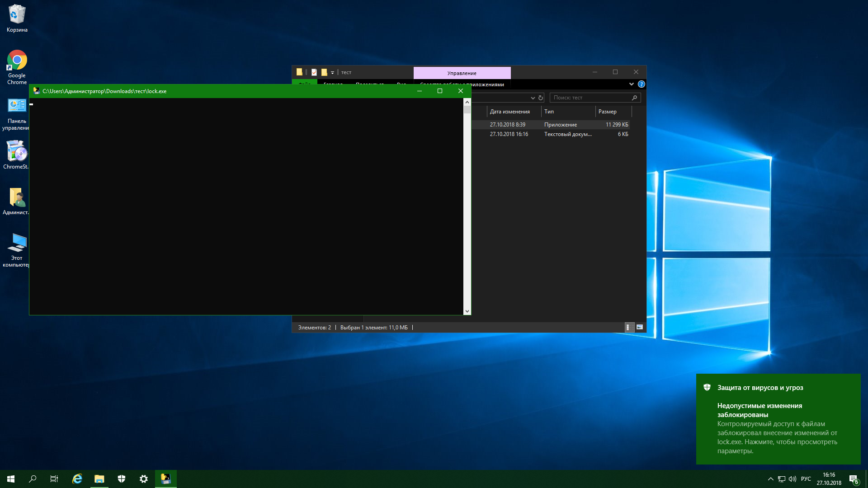The image size is (868, 488).
Task: Open the Action Center notifications icon
Action: pyautogui.click(x=854, y=479)
